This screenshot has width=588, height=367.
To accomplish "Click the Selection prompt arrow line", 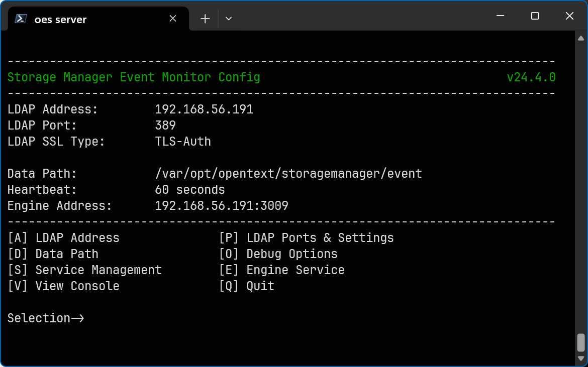I will tap(45, 318).
